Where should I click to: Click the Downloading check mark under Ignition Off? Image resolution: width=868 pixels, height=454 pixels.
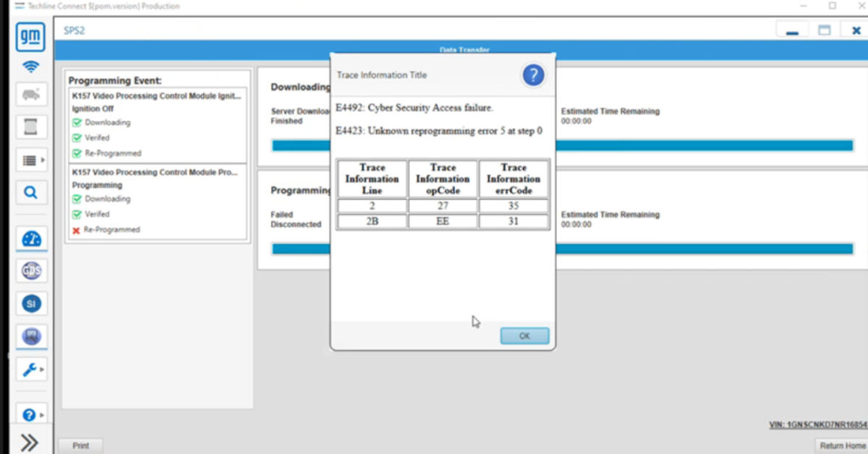77,123
